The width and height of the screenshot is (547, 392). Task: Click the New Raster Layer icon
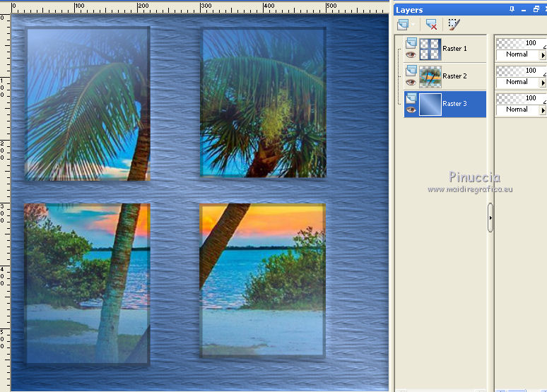[x=403, y=25]
